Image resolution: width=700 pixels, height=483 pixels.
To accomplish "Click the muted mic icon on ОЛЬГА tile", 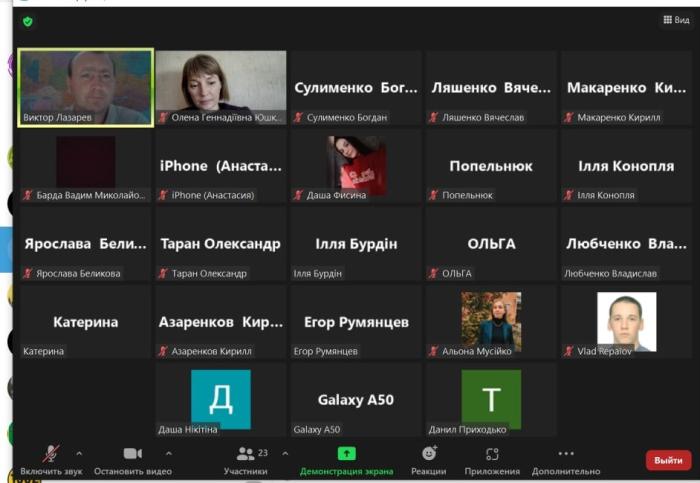I will click(434, 273).
